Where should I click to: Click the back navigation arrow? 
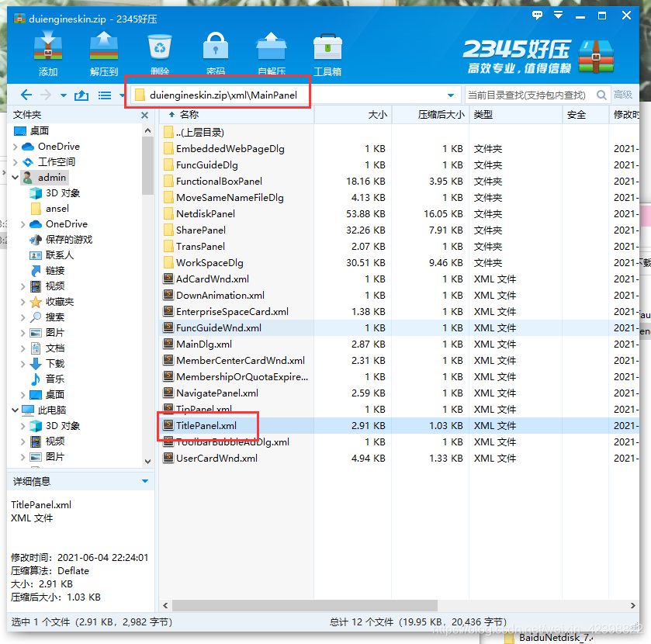point(26,95)
